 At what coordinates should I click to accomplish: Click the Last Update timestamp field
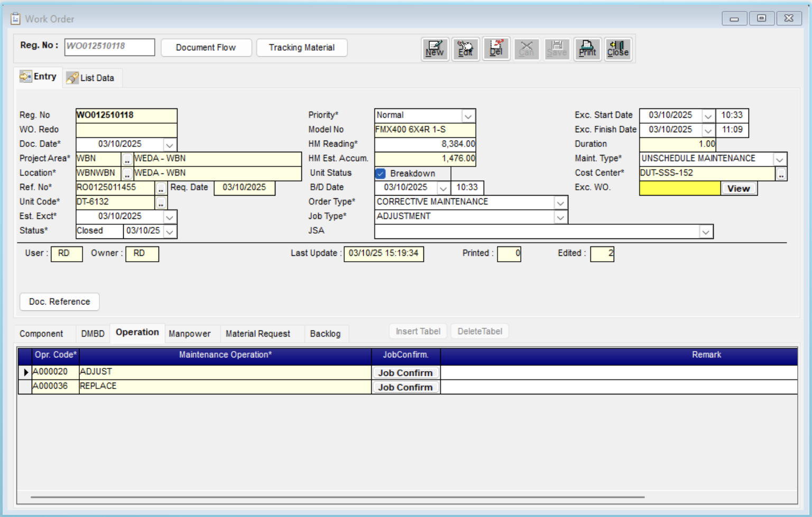click(x=384, y=254)
